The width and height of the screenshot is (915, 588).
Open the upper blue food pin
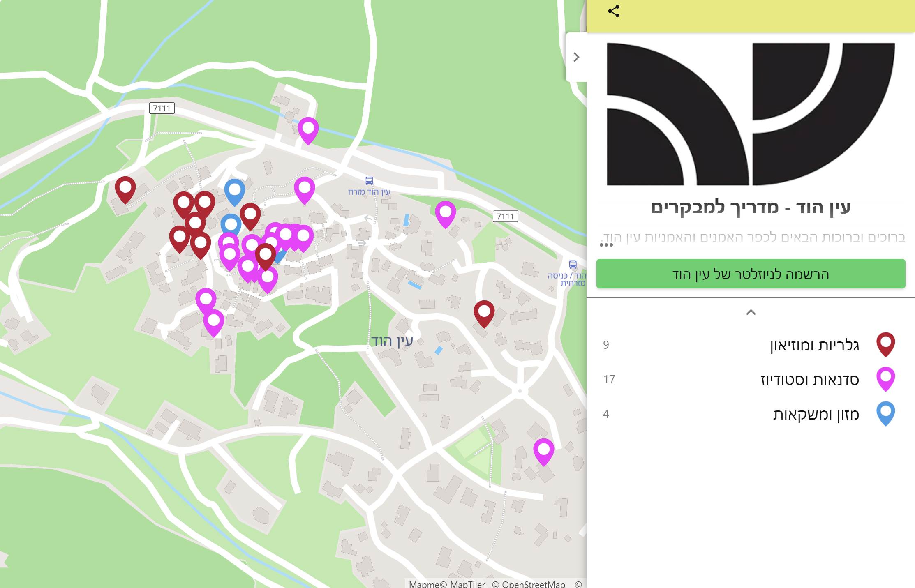(234, 191)
